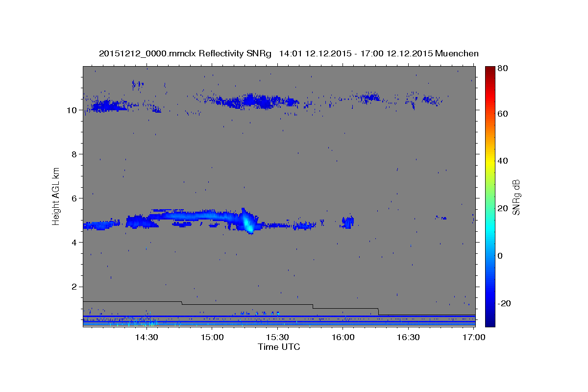Click the 'Time UTC' x-axis label
Image resolution: width=588 pixels, height=392 pixels.
279,347
